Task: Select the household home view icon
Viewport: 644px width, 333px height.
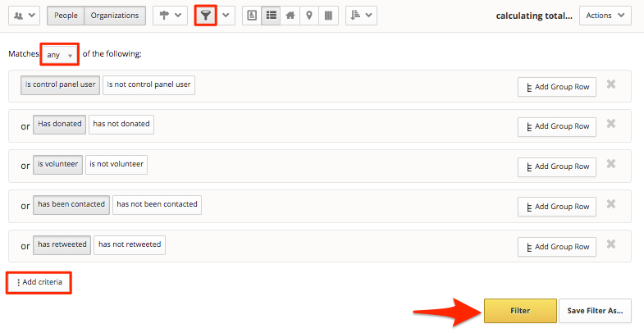Action: click(290, 16)
